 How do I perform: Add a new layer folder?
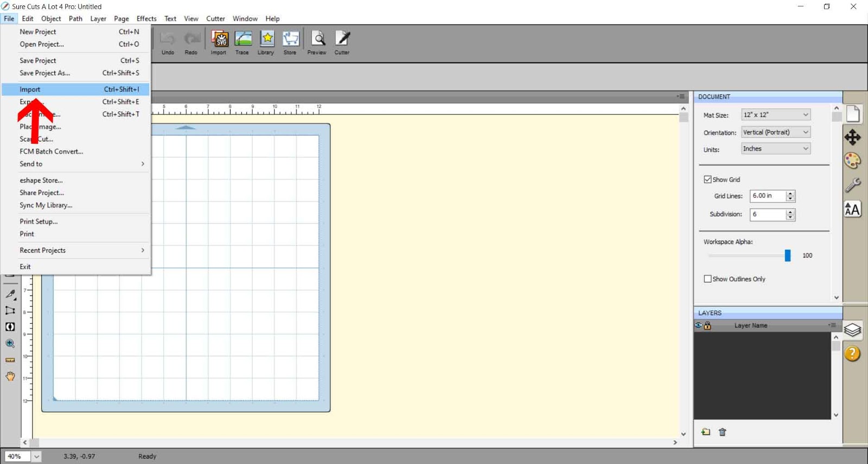tap(706, 432)
